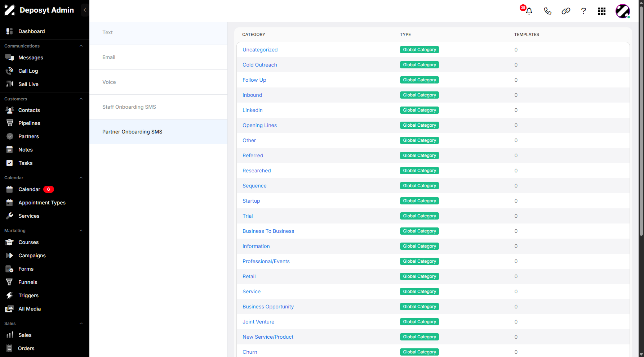Viewport: 644px width, 357px height.
Task: Click the Calendar badge showing 6
Action: [49, 189]
